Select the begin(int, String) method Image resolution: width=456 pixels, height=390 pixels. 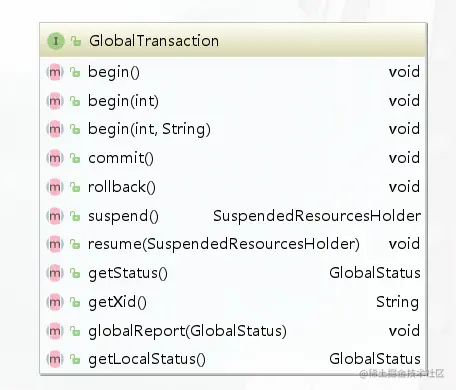[x=149, y=130]
